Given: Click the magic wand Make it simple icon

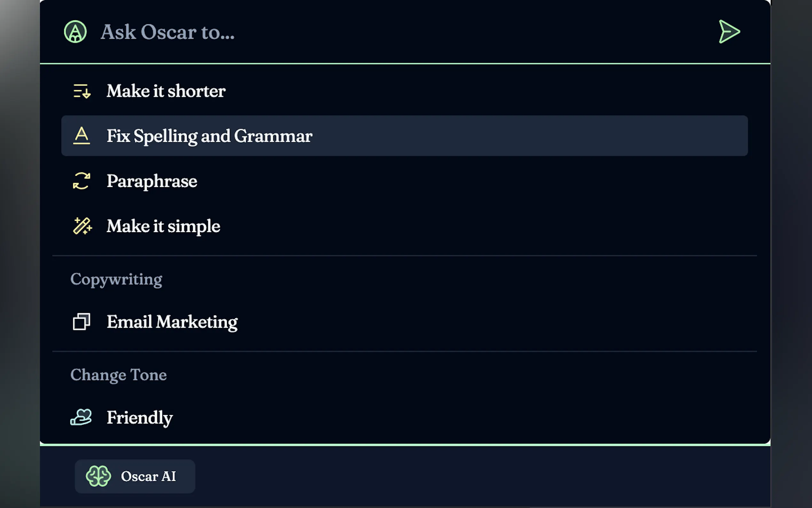Looking at the screenshot, I should point(82,226).
